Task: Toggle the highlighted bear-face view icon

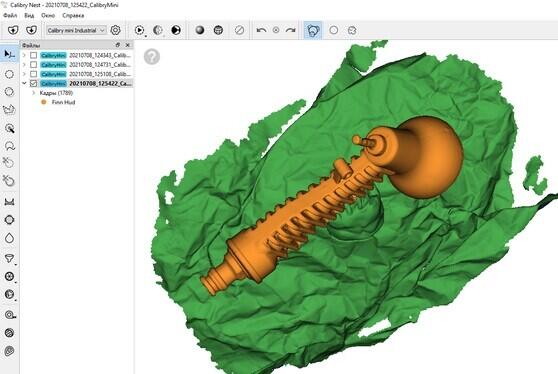Action: coord(313,30)
